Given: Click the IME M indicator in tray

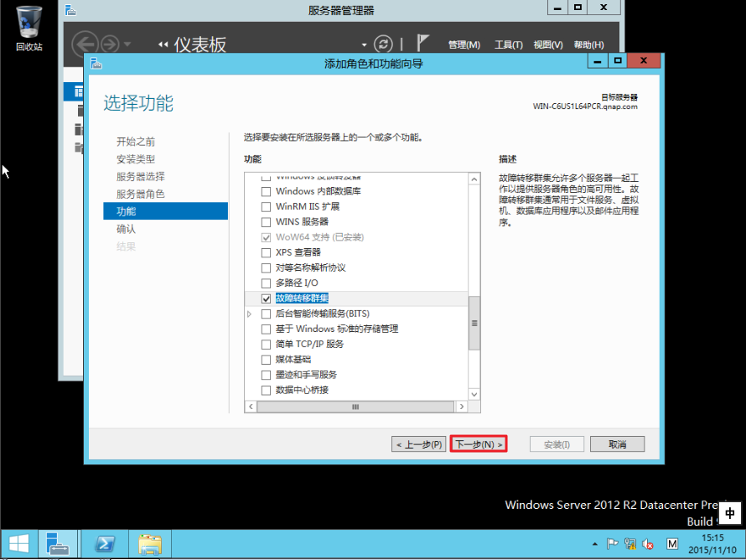Looking at the screenshot, I should [x=671, y=543].
